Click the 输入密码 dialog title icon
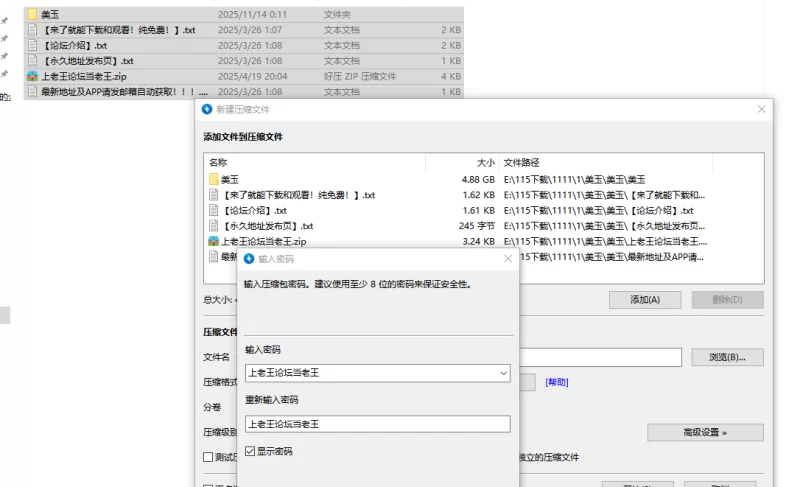The image size is (800, 487). pyautogui.click(x=250, y=258)
